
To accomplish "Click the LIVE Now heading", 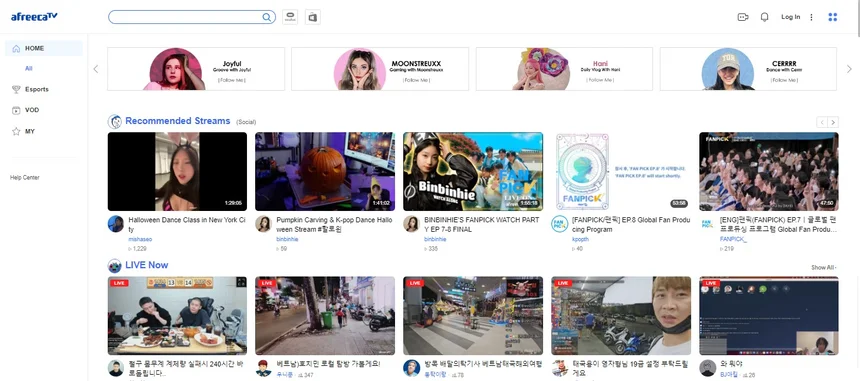I will point(146,265).
